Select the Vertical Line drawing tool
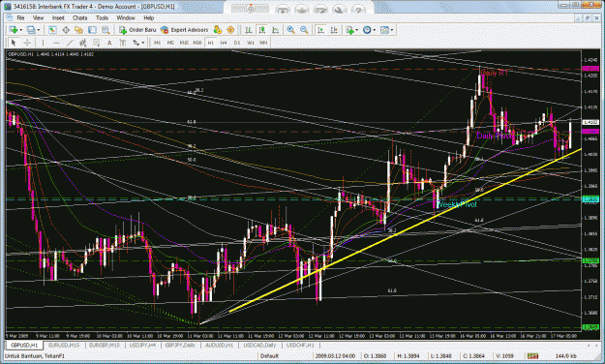 click(43, 43)
